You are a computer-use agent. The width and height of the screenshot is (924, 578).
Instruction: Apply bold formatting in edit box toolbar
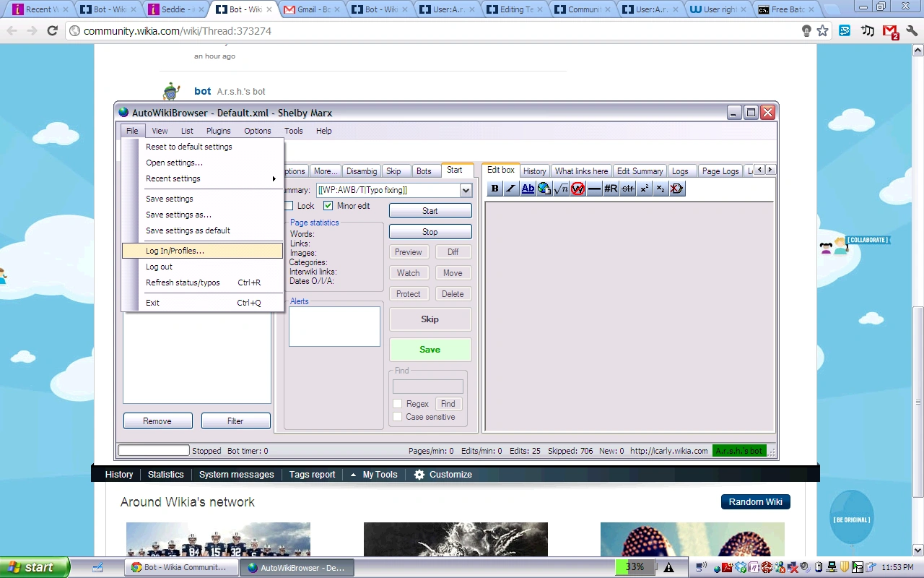494,189
